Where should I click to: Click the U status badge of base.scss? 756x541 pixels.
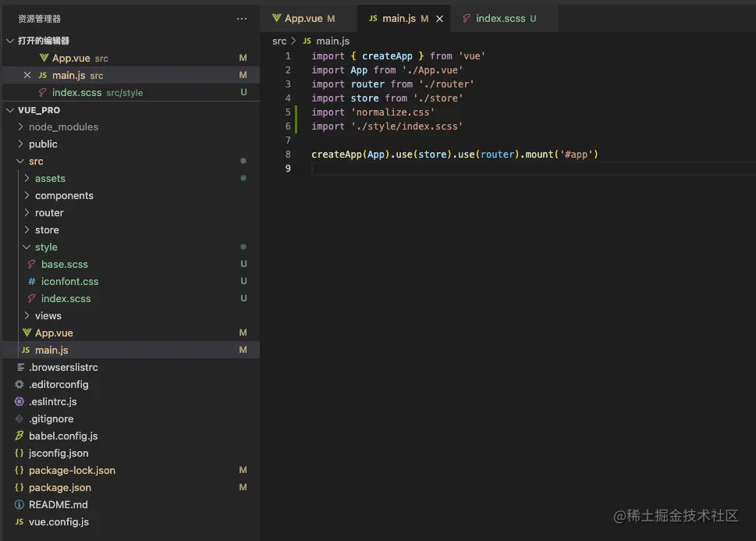pos(243,264)
